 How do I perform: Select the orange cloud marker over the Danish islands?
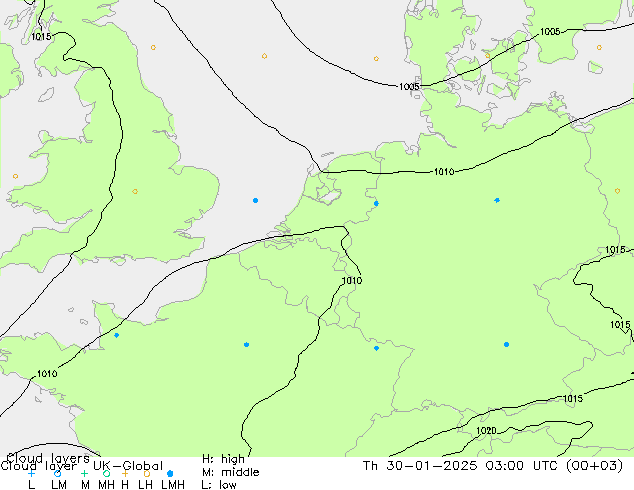coord(488,56)
